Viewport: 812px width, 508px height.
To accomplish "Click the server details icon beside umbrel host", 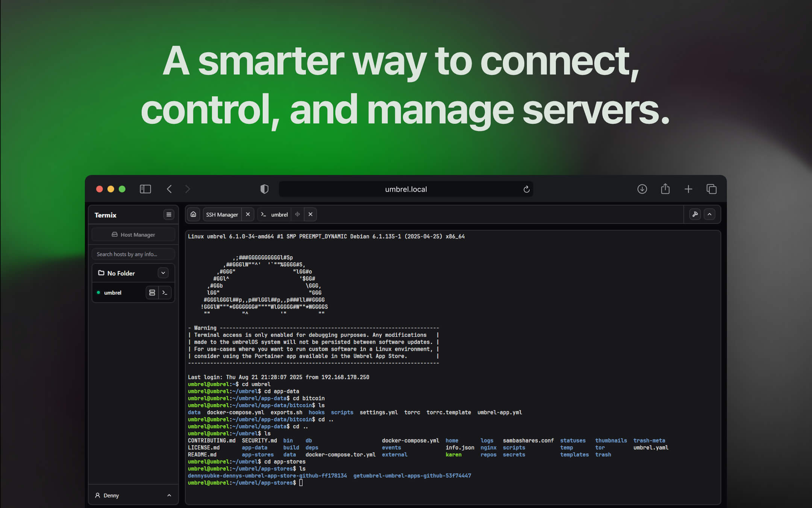I will click(x=152, y=292).
